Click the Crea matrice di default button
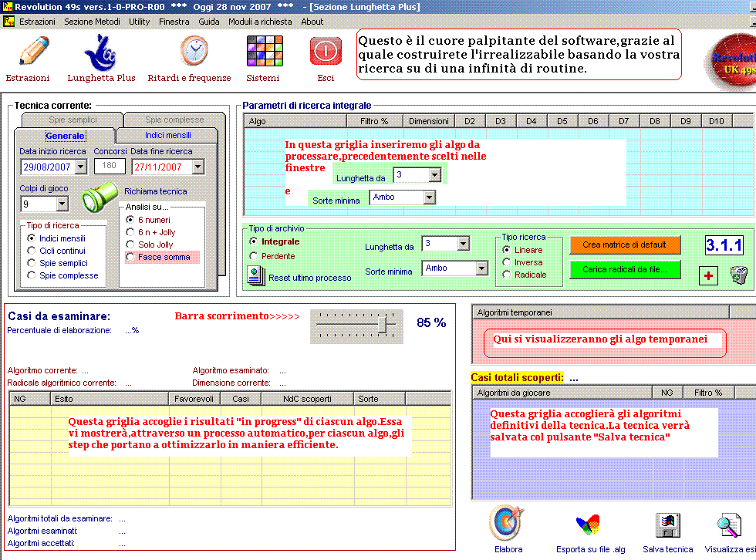Viewport: 756px width, 560px height. click(x=624, y=245)
